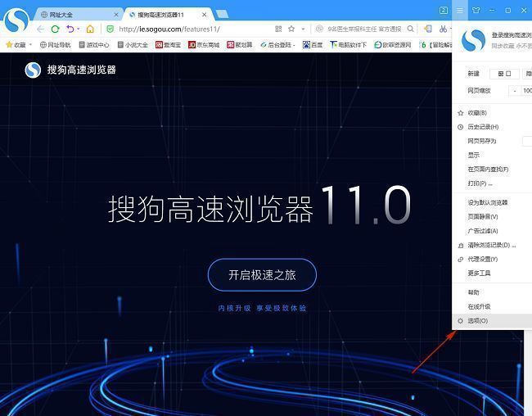This screenshot has height=416, width=532.
Task: Click the 新建 窗口 button in menu
Action: pos(504,74)
